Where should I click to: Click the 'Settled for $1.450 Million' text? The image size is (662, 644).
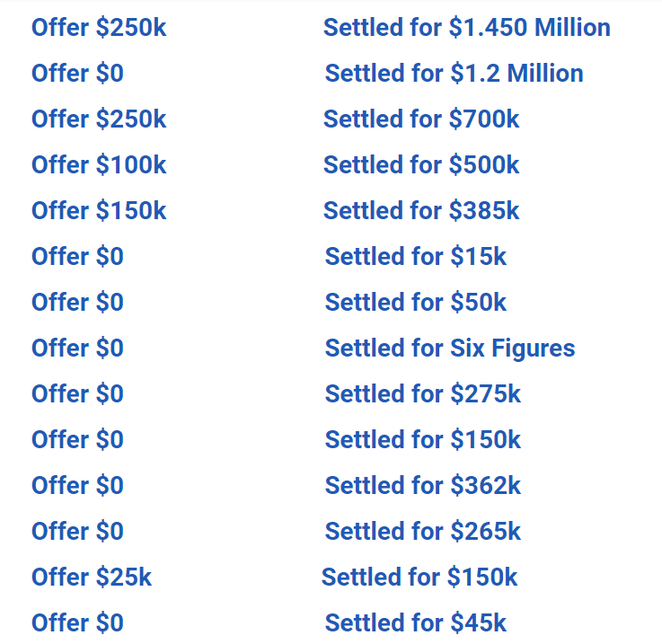[466, 28]
